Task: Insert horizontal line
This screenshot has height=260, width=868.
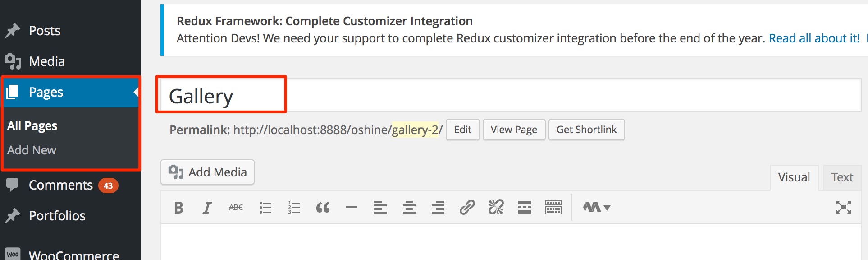Action: pyautogui.click(x=352, y=208)
